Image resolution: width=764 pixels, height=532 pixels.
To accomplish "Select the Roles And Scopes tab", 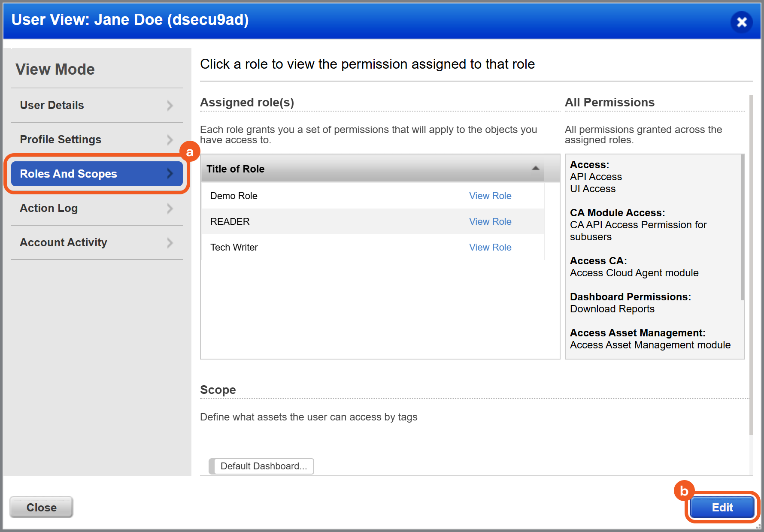I will pos(69,174).
